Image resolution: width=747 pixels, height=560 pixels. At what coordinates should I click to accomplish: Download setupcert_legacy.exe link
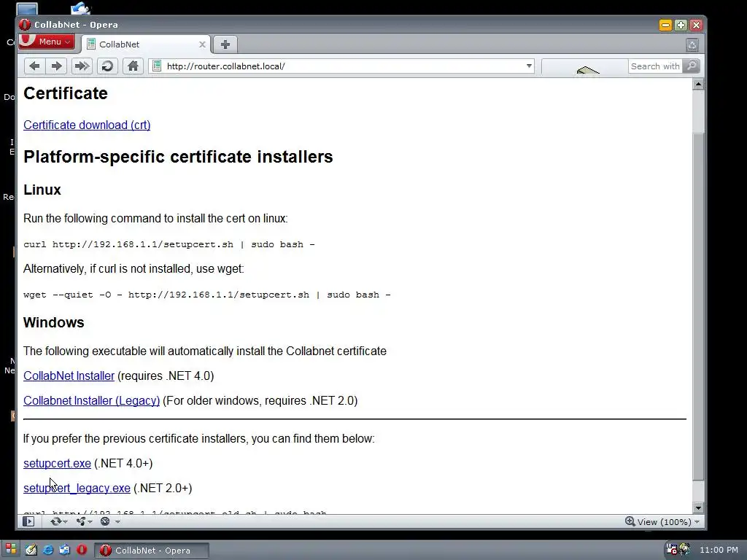pos(77,488)
